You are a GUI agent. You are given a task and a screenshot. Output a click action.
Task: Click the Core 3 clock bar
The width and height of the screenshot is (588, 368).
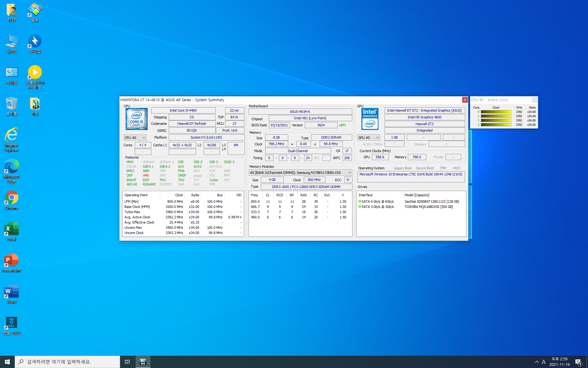pyautogui.click(x=496, y=125)
